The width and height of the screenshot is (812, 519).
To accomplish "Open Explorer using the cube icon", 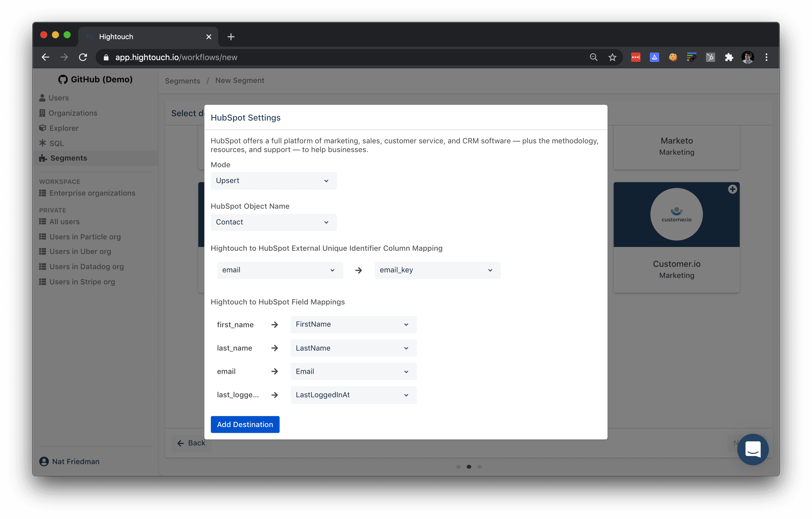I will [x=43, y=128].
